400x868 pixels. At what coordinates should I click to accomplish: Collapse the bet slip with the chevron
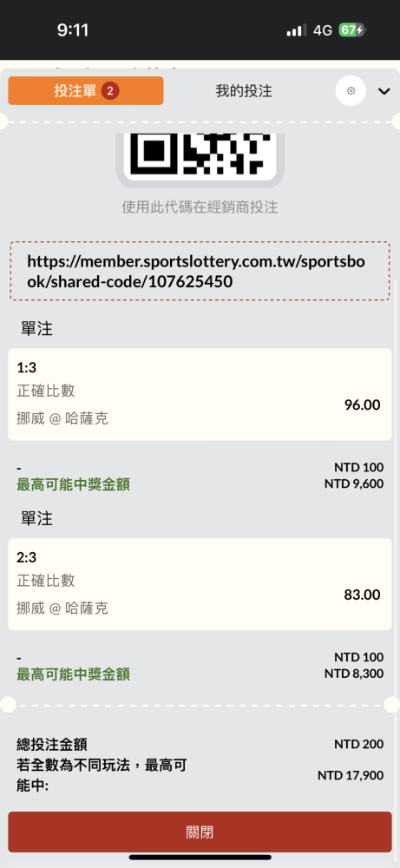click(x=384, y=91)
